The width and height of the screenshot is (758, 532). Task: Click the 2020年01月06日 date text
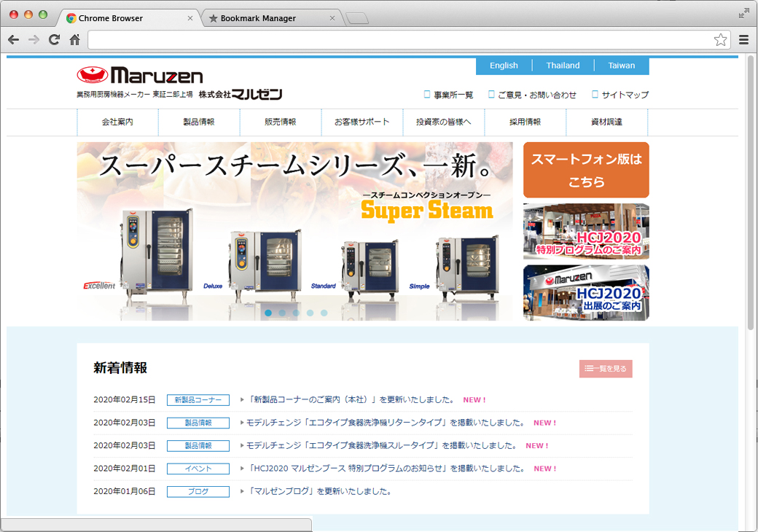click(x=124, y=491)
